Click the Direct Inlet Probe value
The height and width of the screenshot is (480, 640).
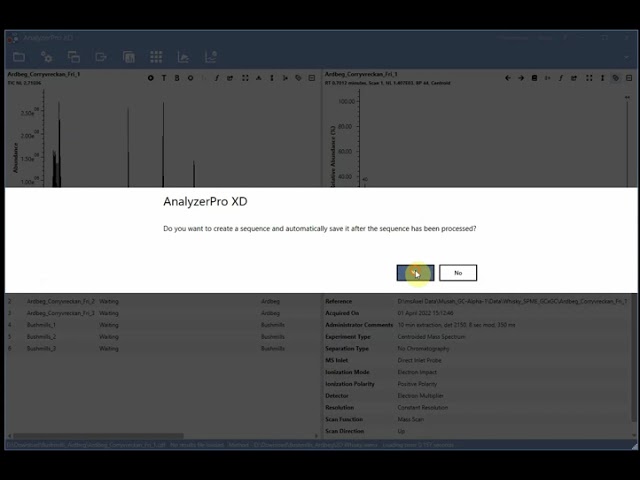point(419,360)
